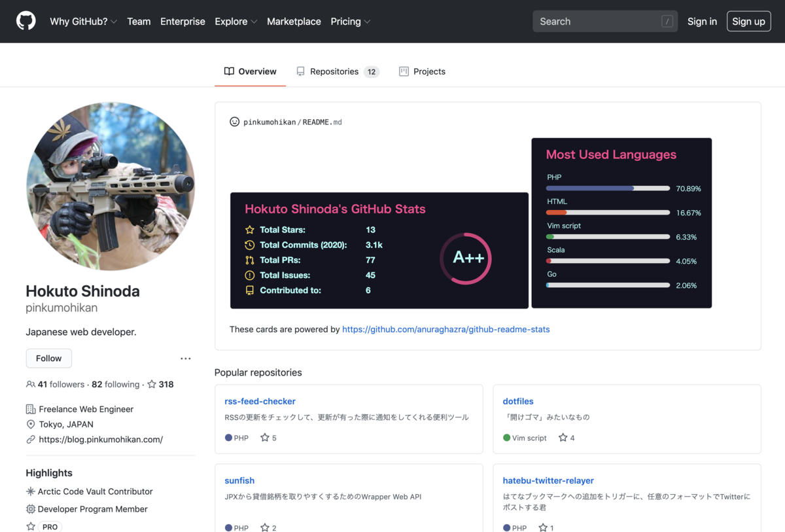Click the Arctic Code Vault snowflake icon
This screenshot has width=785, height=532.
pyautogui.click(x=31, y=491)
